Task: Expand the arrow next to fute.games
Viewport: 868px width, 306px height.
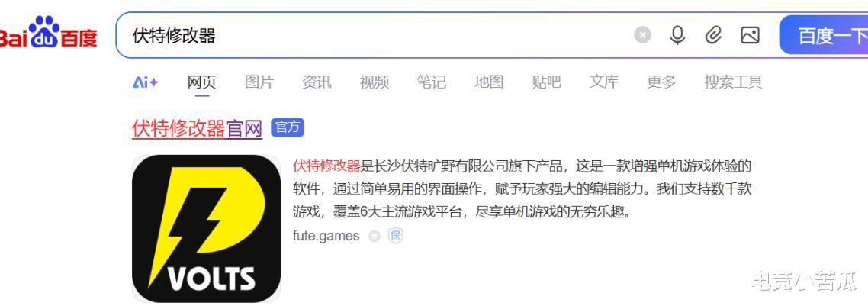Action: click(x=375, y=237)
